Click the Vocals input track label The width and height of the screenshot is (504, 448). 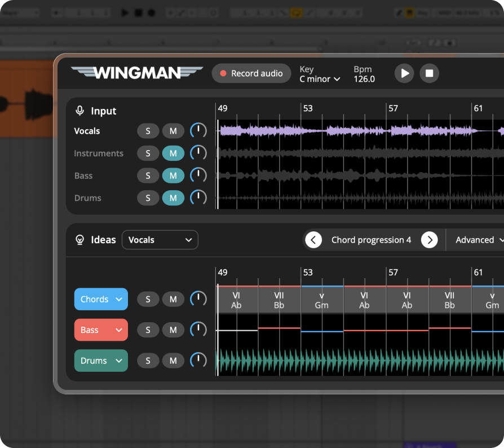87,131
